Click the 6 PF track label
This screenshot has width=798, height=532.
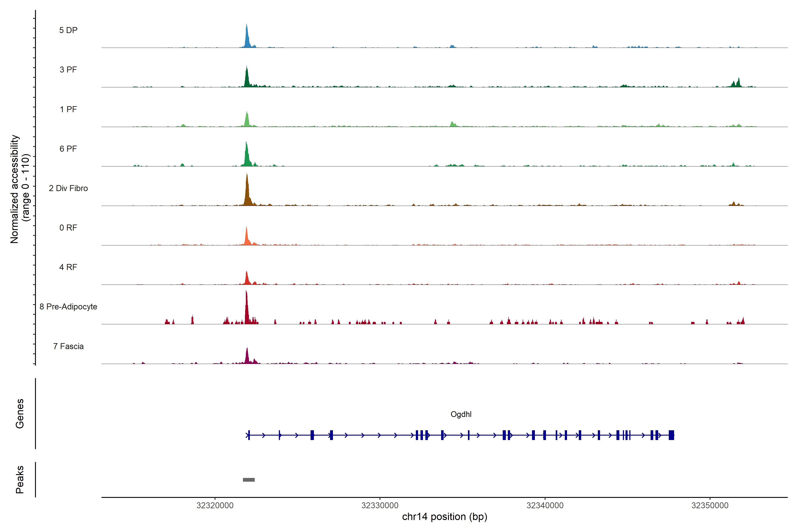click(68, 149)
